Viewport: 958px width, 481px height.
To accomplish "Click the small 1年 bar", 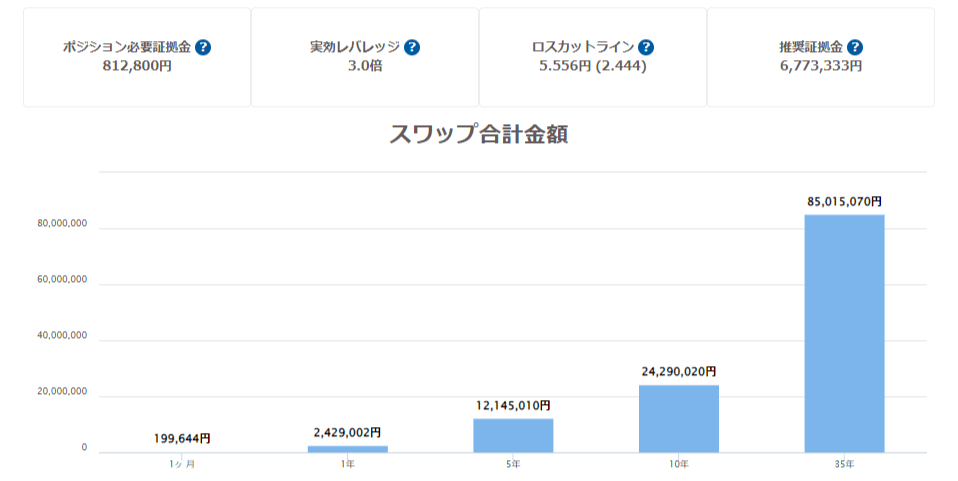I will pyautogui.click(x=347, y=449).
